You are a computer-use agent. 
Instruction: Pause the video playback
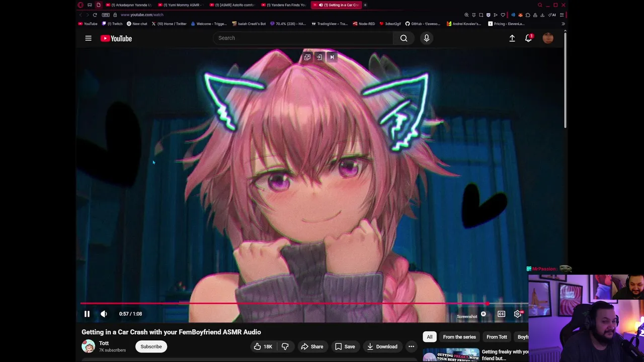87,314
